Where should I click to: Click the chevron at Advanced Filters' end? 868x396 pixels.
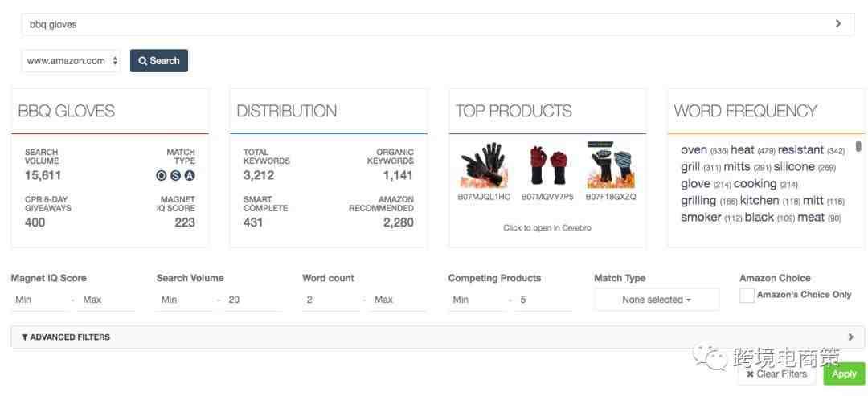tap(851, 337)
